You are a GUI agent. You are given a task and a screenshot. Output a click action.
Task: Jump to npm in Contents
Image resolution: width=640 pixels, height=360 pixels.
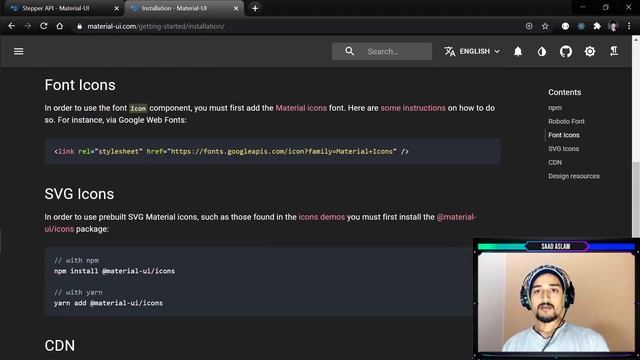pos(555,108)
